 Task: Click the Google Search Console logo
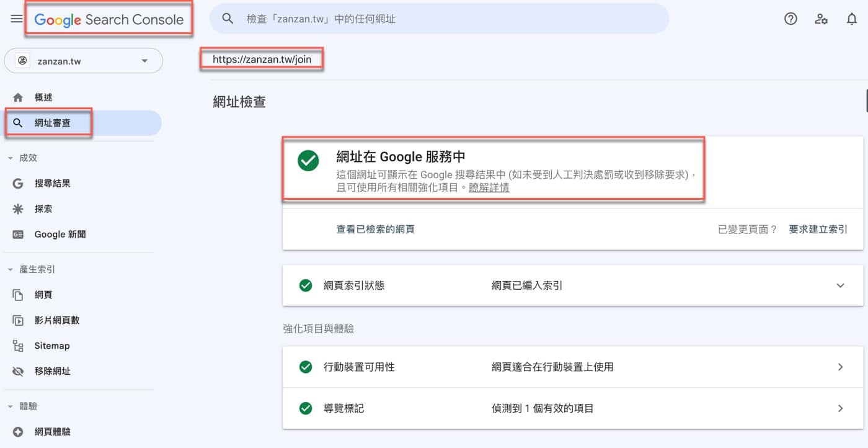[x=109, y=19]
